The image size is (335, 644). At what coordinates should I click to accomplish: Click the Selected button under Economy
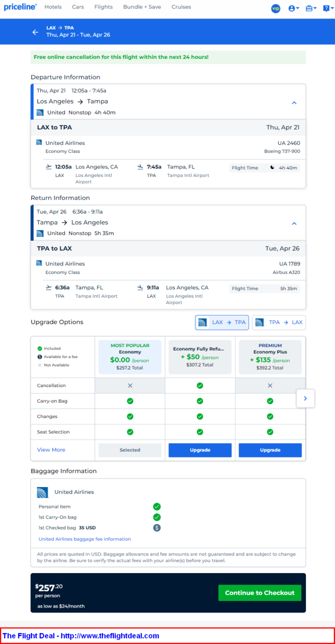[130, 450]
